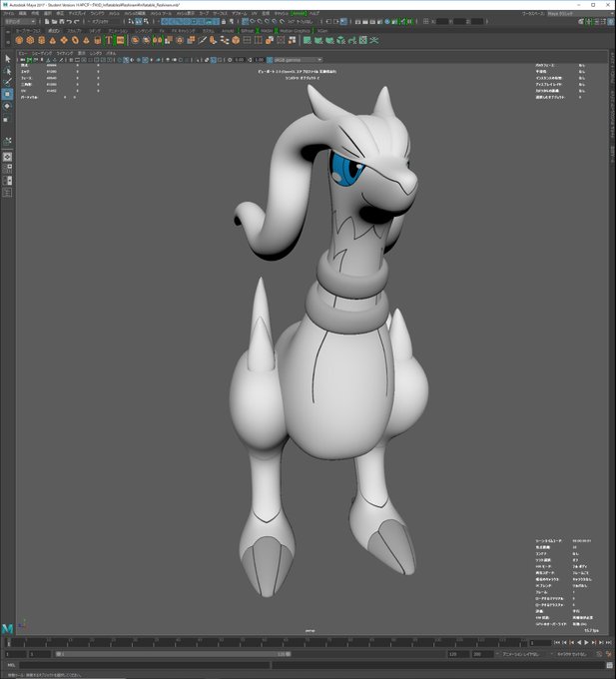
Task: Click the knife-shaped Multi-Cut shelf icon
Action: (x=202, y=40)
